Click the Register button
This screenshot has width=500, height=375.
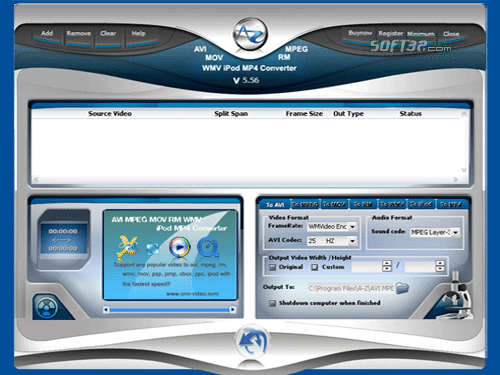(391, 34)
